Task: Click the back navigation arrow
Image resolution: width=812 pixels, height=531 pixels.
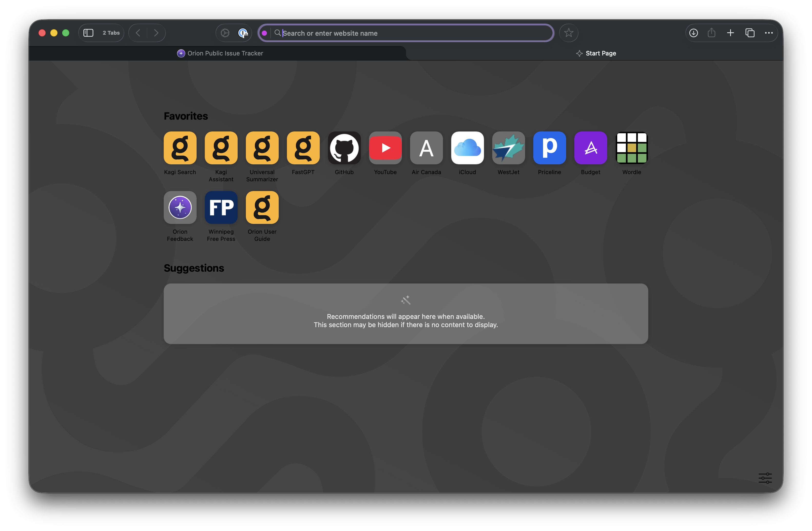Action: point(138,33)
